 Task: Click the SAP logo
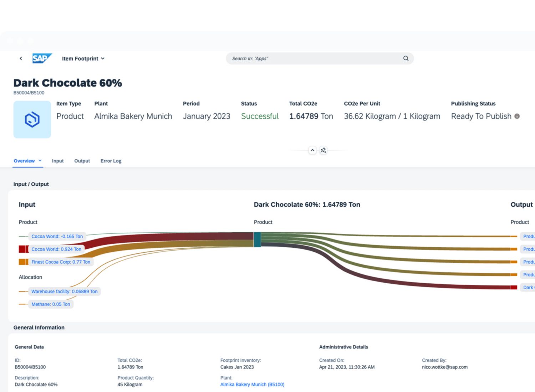click(42, 58)
